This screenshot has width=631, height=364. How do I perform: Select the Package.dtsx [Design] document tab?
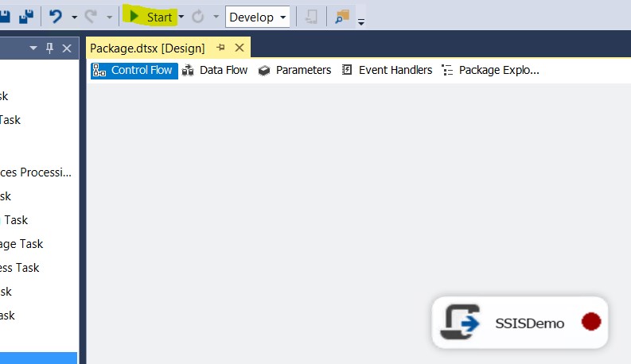click(147, 48)
